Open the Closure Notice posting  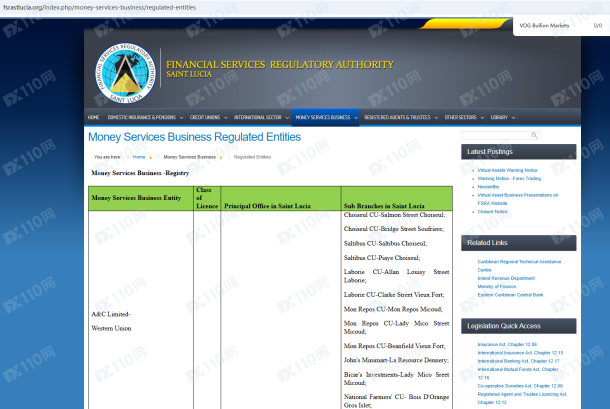coord(493,212)
